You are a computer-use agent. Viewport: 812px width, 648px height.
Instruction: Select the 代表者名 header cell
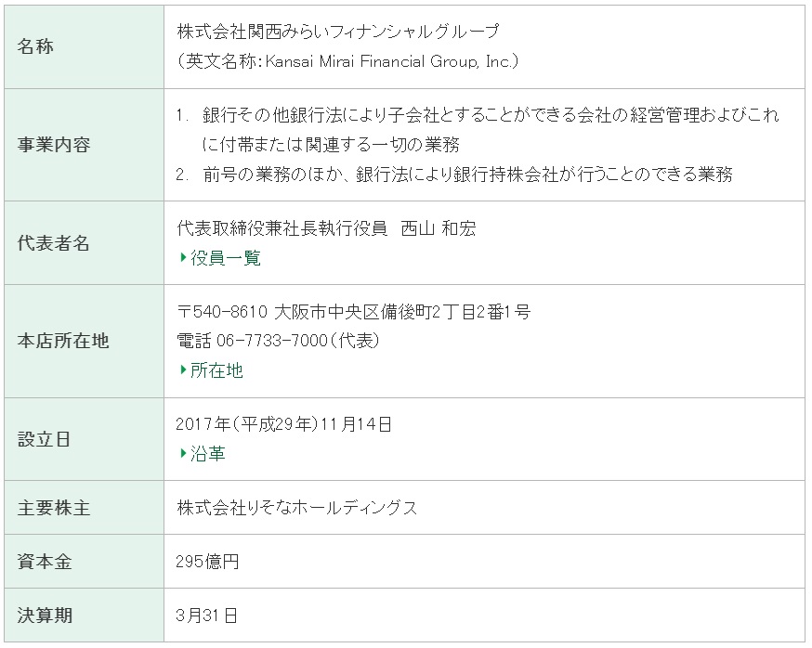coord(84,242)
